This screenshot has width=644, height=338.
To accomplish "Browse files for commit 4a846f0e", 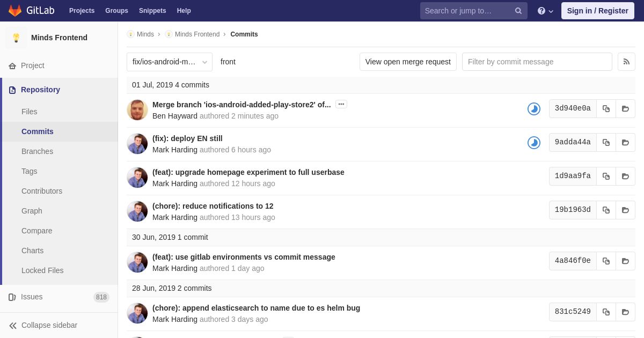I will pyautogui.click(x=625, y=261).
